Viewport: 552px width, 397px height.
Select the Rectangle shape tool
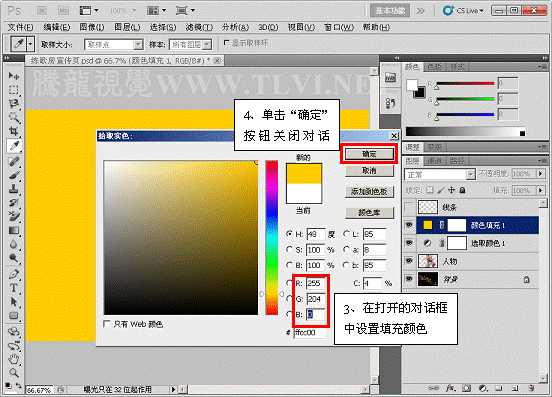point(14,315)
